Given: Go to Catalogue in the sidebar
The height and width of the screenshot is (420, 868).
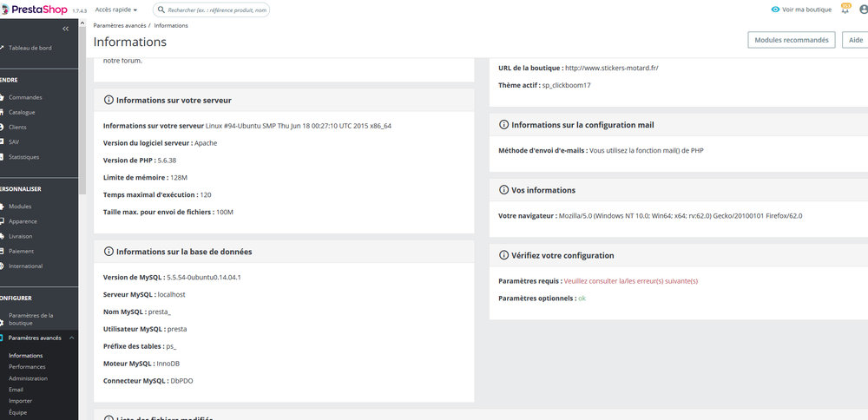Looking at the screenshot, I should 22,112.
